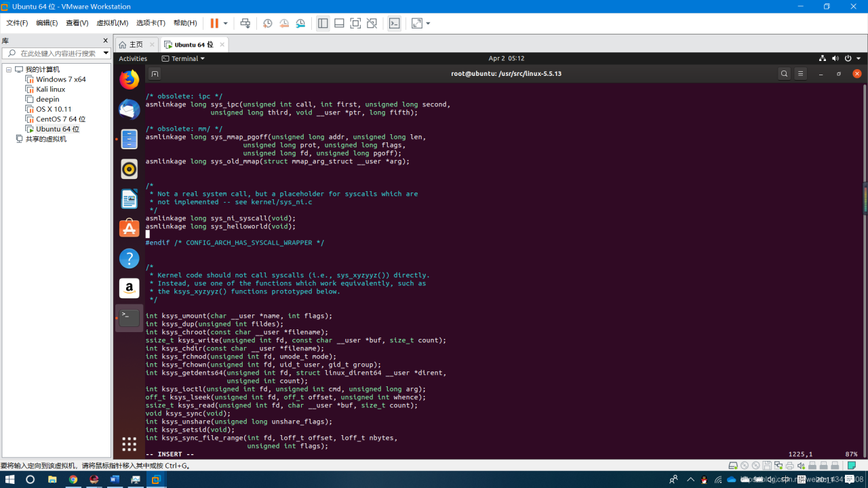This screenshot has width=868, height=488.
Task: Open the 虚拟机(M) menu
Action: coord(112,23)
